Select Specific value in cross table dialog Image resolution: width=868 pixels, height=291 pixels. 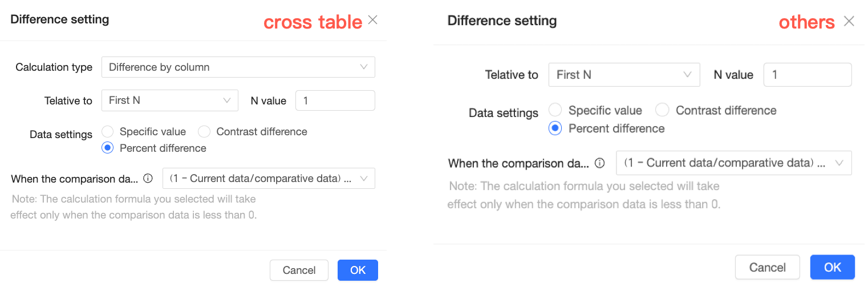click(107, 132)
